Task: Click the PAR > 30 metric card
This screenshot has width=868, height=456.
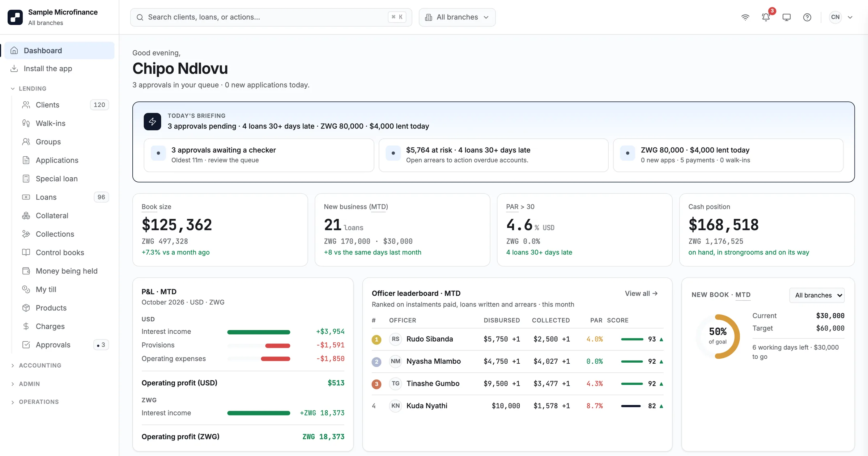Action: click(x=584, y=229)
